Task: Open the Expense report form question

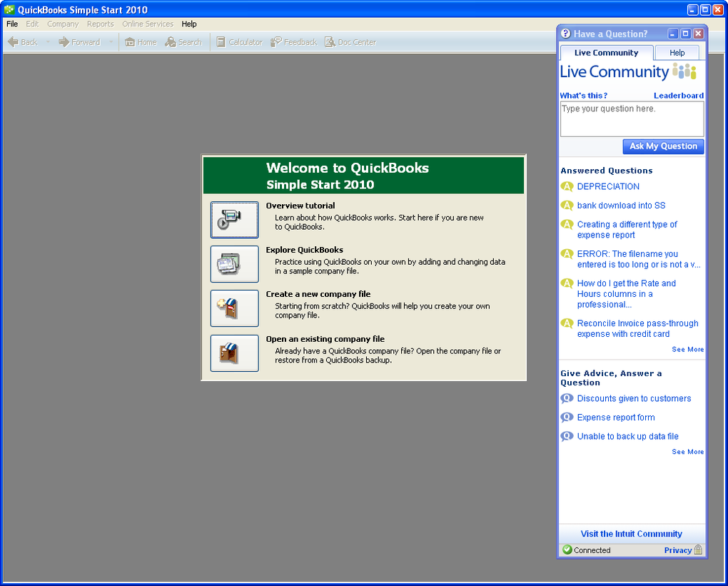Action: click(616, 418)
